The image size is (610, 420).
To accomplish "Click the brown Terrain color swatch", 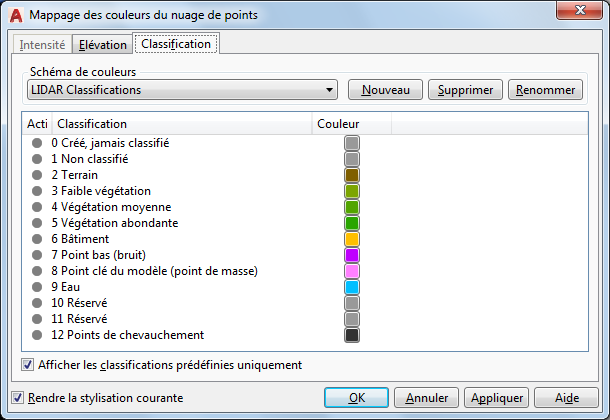I will click(x=352, y=175).
